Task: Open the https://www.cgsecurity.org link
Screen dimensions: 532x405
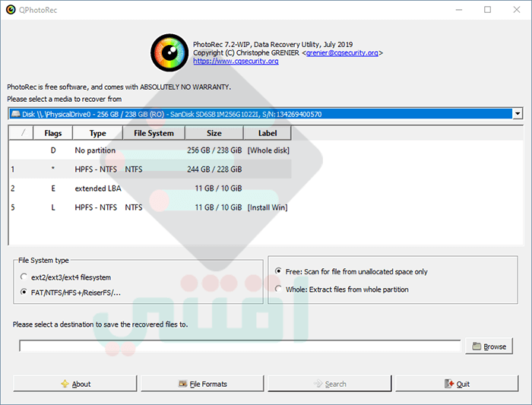Action: click(236, 61)
